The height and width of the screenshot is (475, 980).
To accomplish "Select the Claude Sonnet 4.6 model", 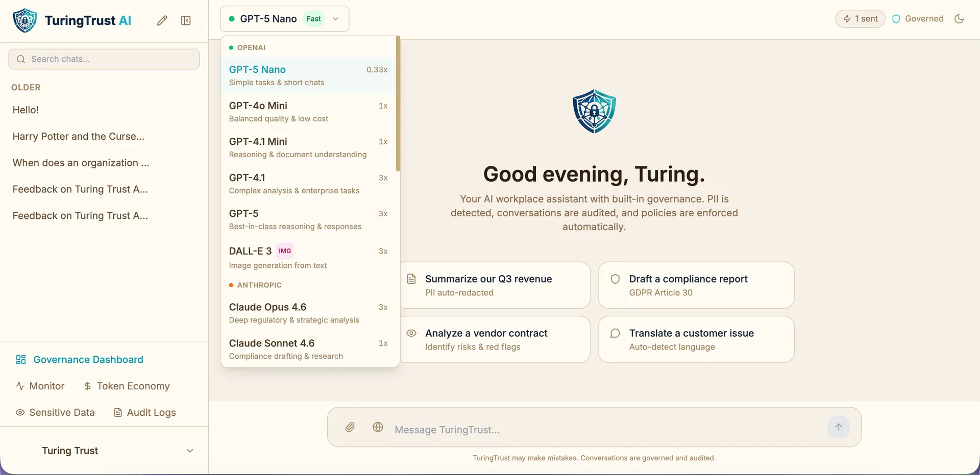I will (x=308, y=349).
